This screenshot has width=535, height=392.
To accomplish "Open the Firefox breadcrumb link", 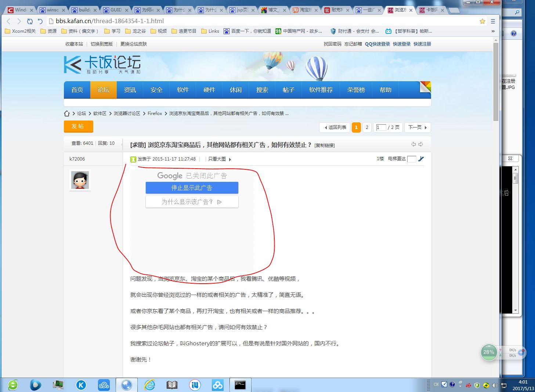I will (155, 114).
